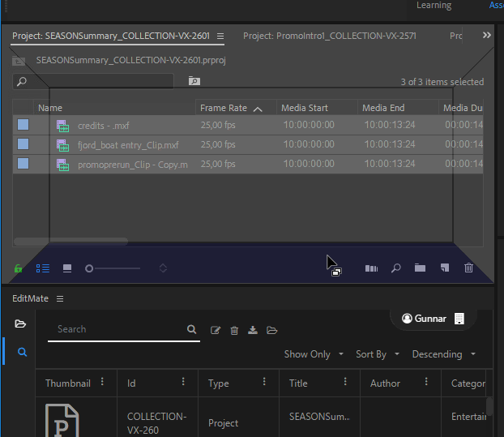The width and height of the screenshot is (504, 437).
Task: Click the EditMate edit pencil icon
Action: point(216,330)
